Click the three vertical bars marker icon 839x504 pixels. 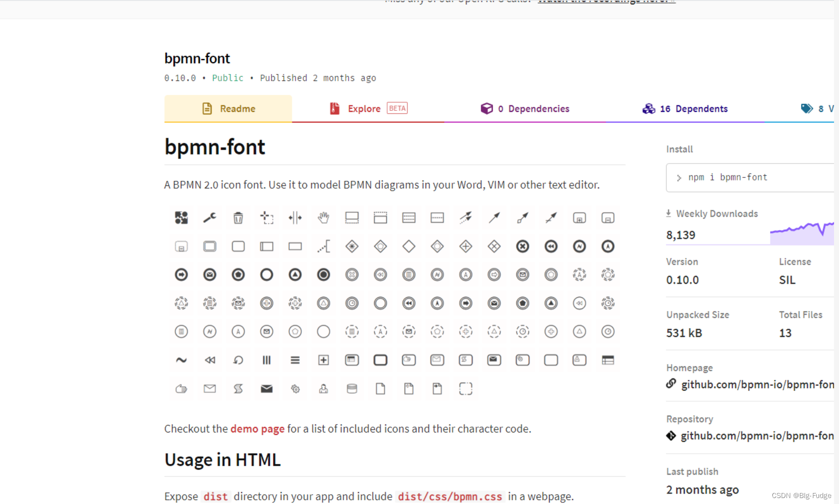pos(267,360)
